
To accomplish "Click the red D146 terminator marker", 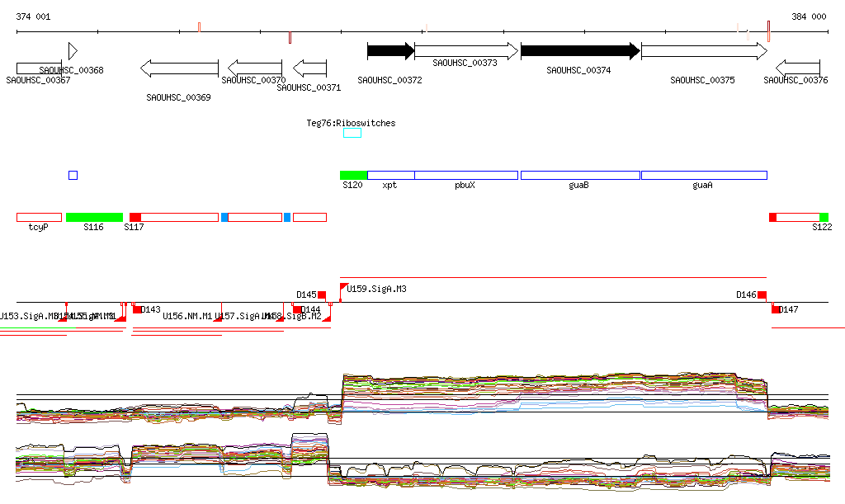I will pyautogui.click(x=762, y=295).
